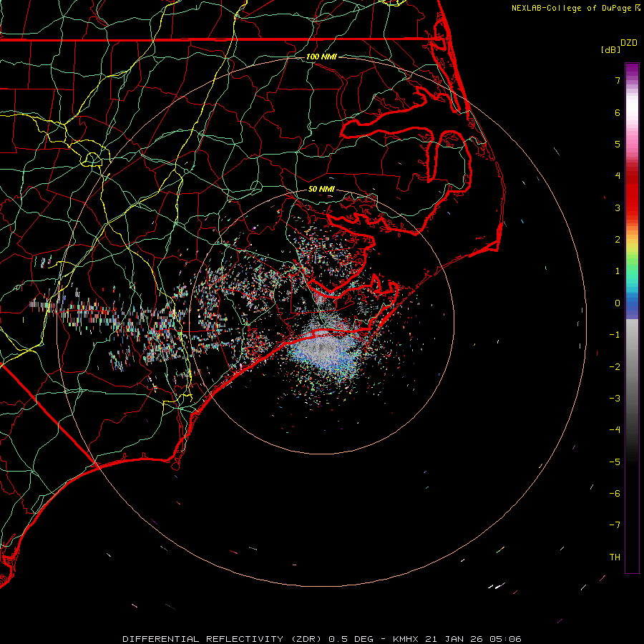Click the Differential Reflectivity title at the bottom
Screen dimensions: 644x644
[321, 638]
